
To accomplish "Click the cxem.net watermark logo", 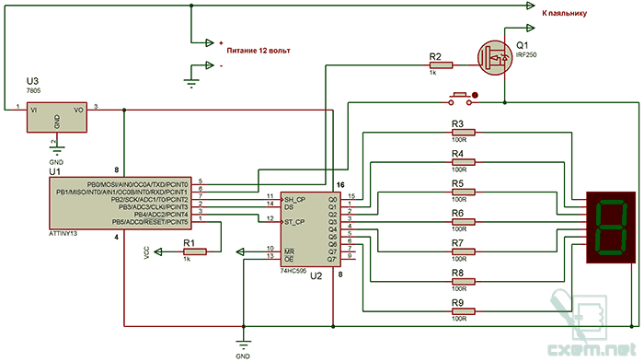I will [592, 324].
